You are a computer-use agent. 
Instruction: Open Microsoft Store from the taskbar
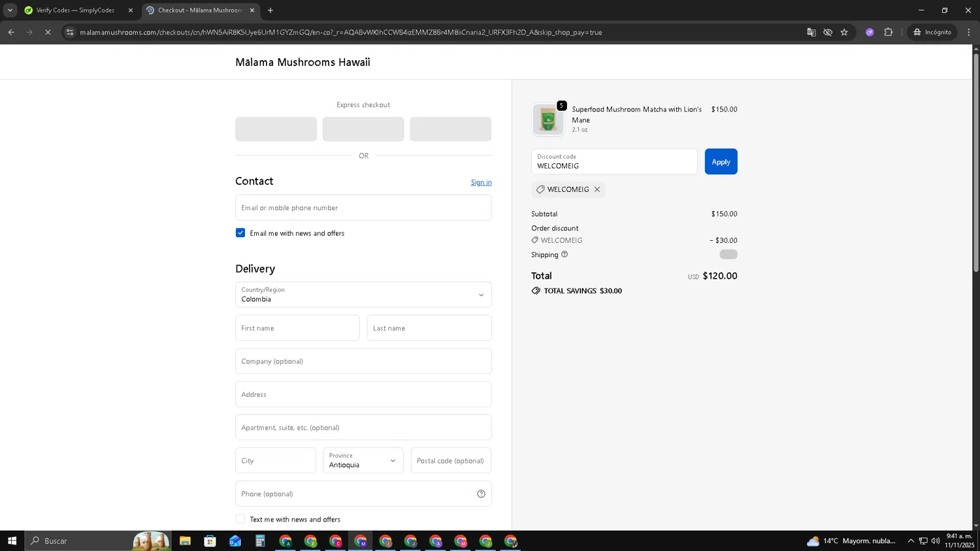(210, 541)
